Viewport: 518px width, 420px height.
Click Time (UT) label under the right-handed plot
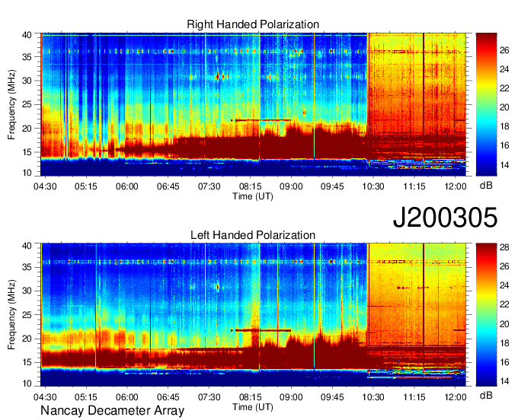coord(253,196)
